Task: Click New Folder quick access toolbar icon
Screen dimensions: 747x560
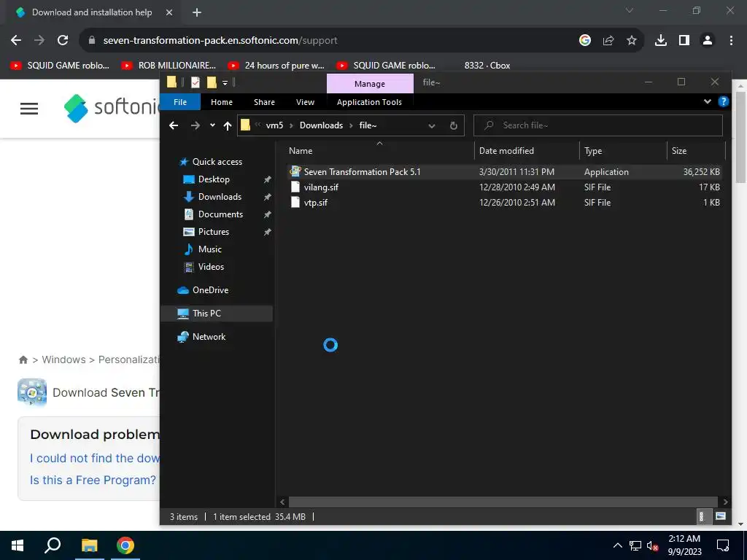Action: click(212, 82)
